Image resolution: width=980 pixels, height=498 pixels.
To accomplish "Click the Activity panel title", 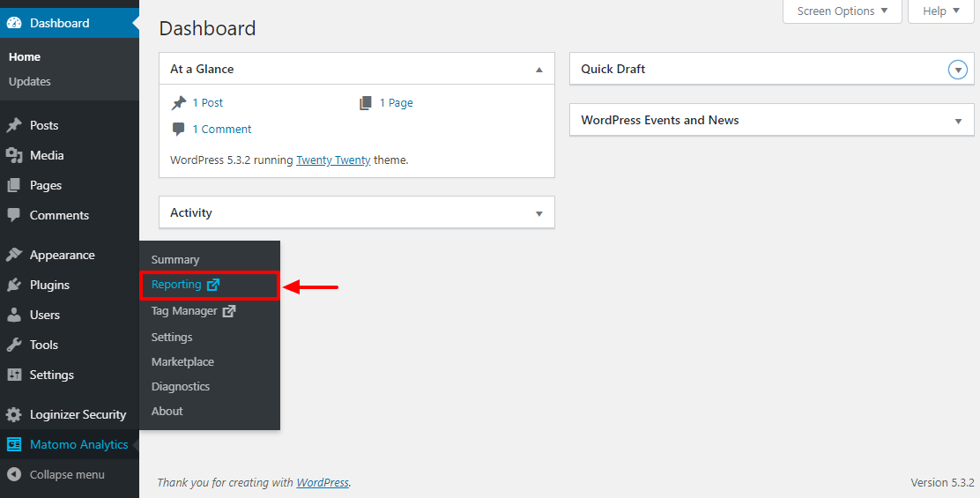I will pos(191,213).
